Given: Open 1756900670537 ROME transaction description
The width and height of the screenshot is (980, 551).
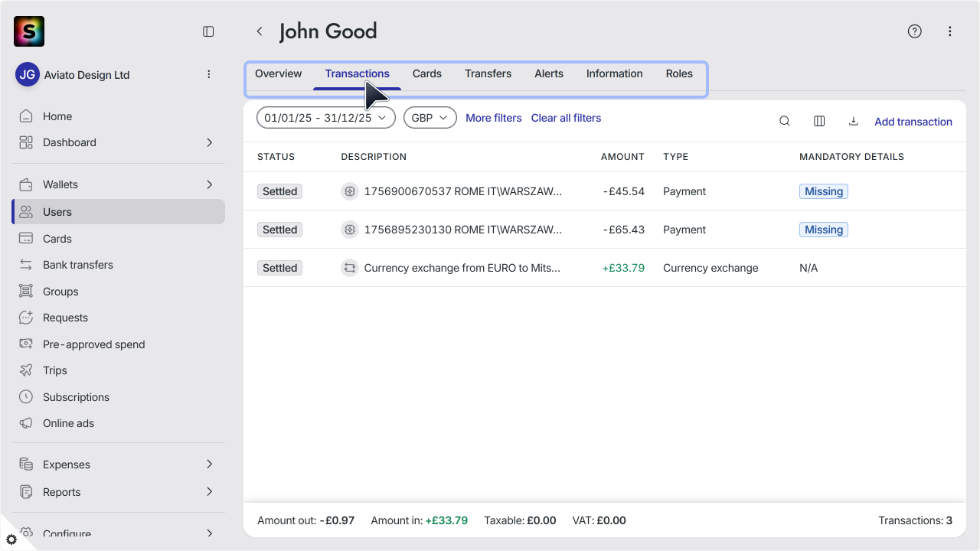Looking at the screenshot, I should 463,191.
